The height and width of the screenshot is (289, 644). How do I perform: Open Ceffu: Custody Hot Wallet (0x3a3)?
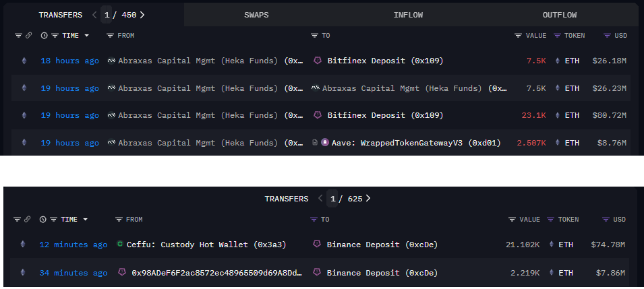point(206,245)
